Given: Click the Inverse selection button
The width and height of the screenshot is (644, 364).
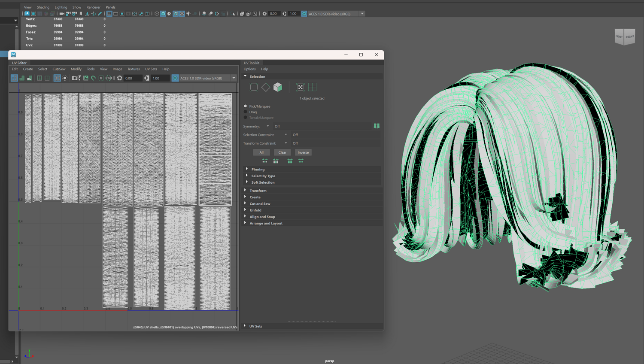Looking at the screenshot, I should (303, 152).
